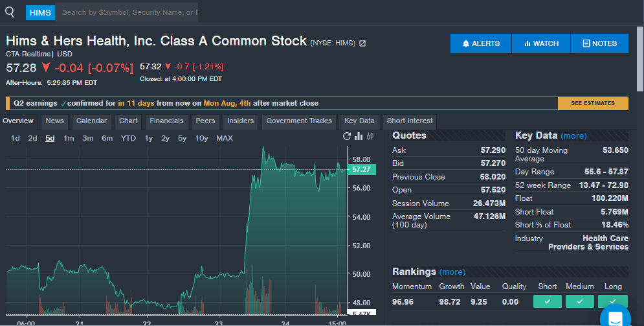Set chart range to 2y
The image size is (644, 326).
165,138
